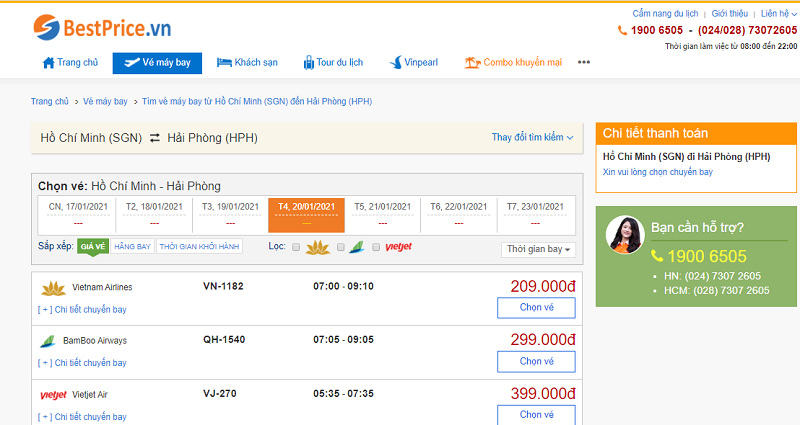Screen dimensions: 800x425
Task: Open Cẩm nang du lịch link
Action: pyautogui.click(x=665, y=14)
